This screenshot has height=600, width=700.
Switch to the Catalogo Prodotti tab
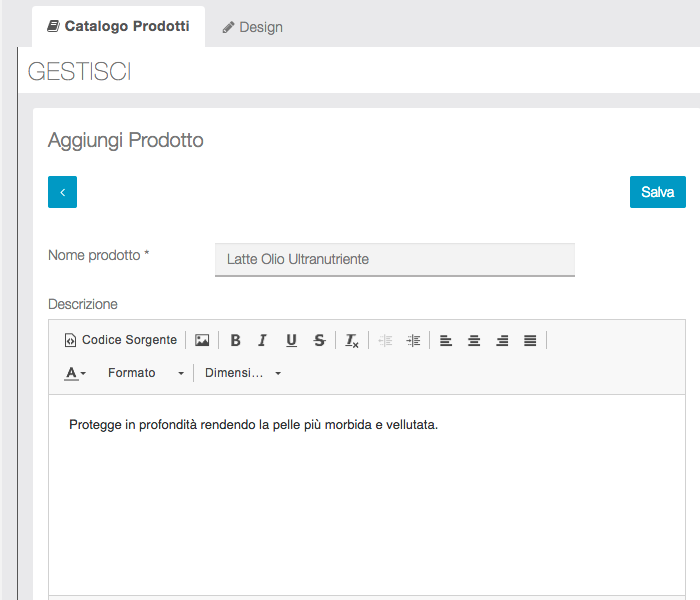pyautogui.click(x=118, y=27)
